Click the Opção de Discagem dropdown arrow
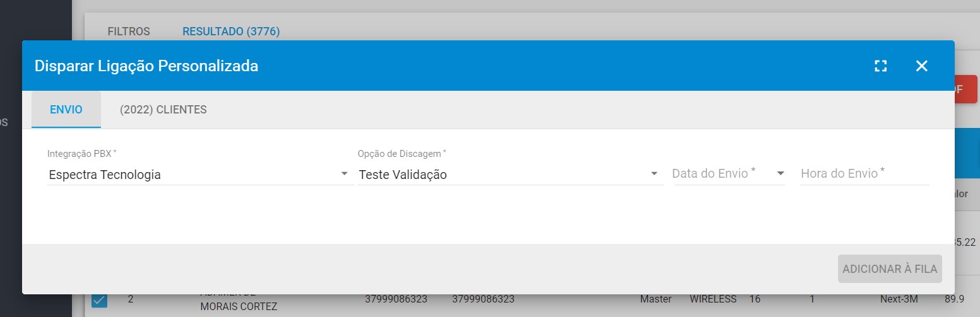This screenshot has width=980, height=317. tap(654, 174)
